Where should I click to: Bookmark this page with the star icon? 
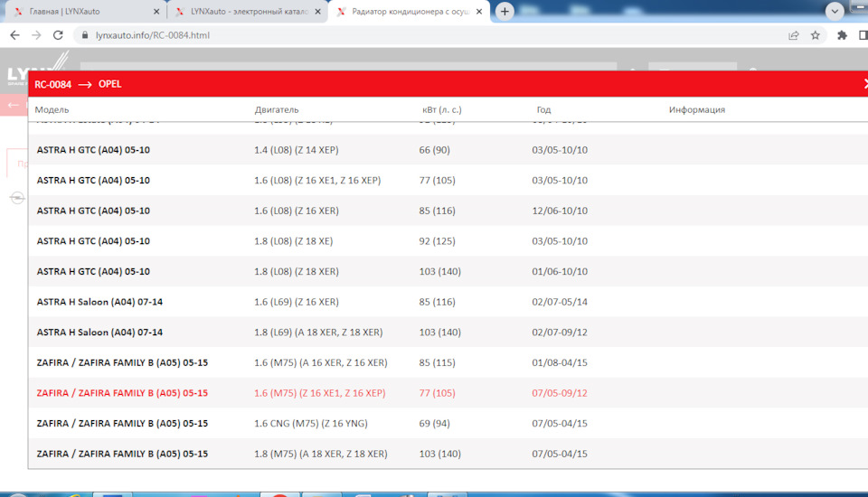point(816,35)
